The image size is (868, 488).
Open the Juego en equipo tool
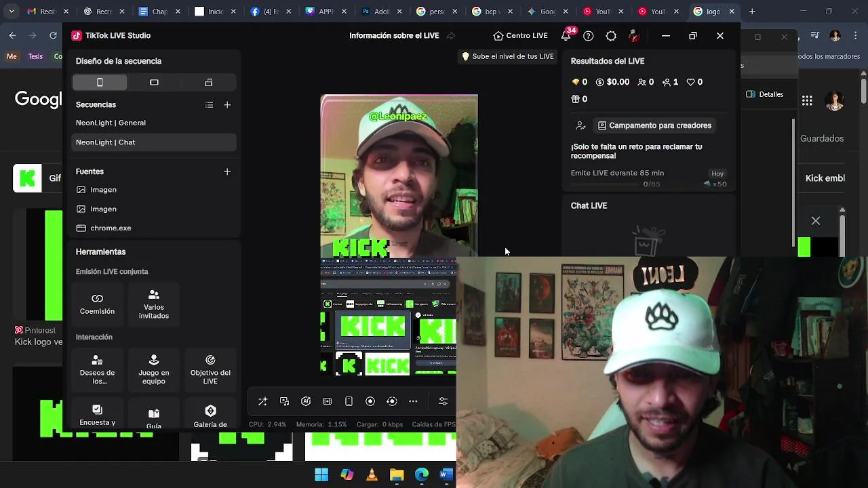click(x=154, y=369)
